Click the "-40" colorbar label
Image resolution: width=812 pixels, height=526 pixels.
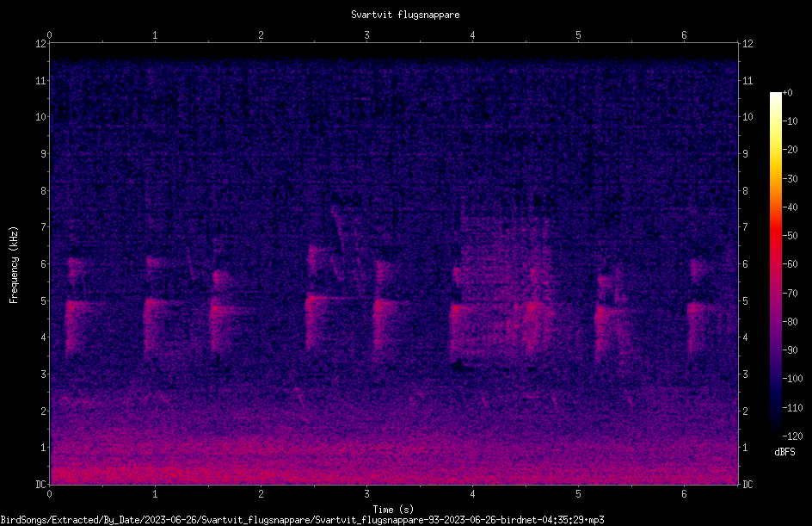(790, 207)
